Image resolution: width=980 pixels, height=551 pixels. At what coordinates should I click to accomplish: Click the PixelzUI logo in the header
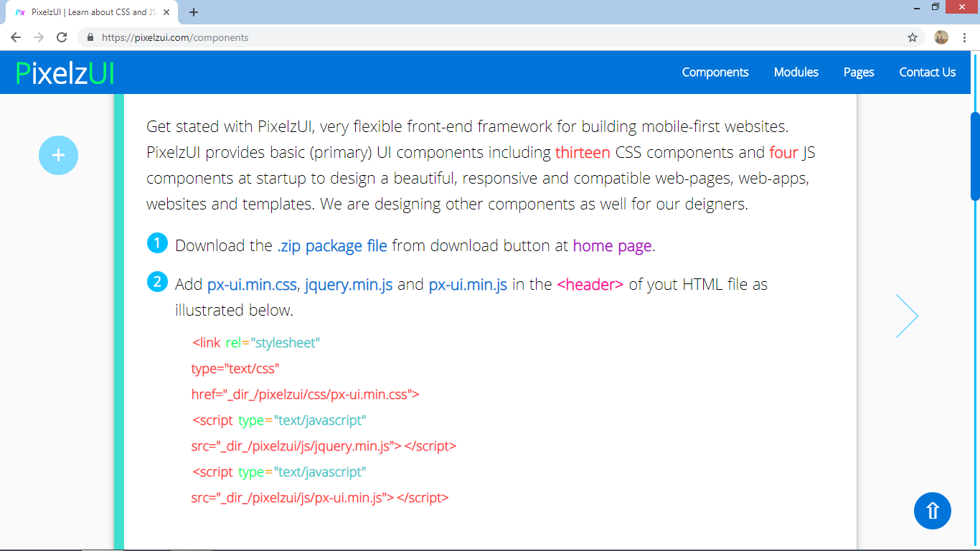coord(65,72)
